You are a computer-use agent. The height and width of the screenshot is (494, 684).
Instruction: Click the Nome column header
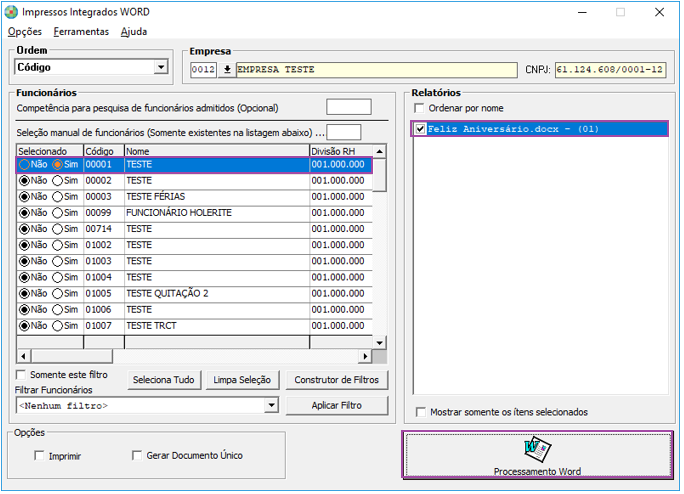tap(218, 152)
